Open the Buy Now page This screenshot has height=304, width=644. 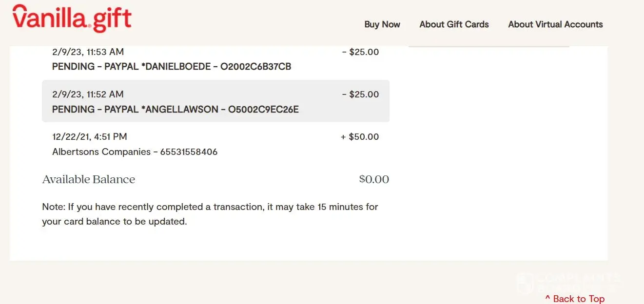tap(382, 24)
